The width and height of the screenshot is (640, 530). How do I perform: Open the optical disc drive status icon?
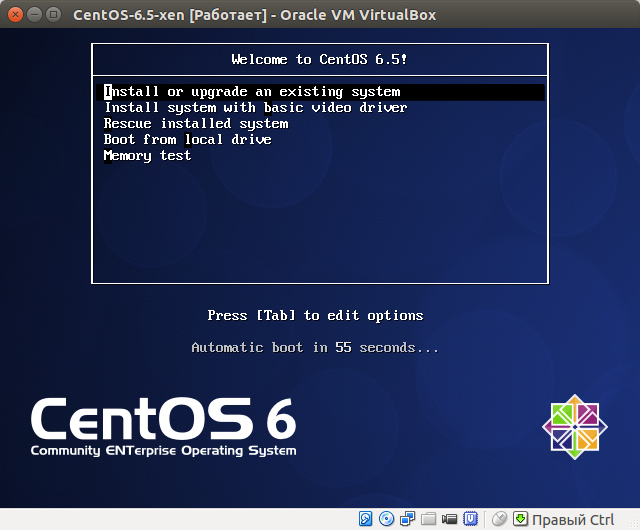click(x=386, y=519)
